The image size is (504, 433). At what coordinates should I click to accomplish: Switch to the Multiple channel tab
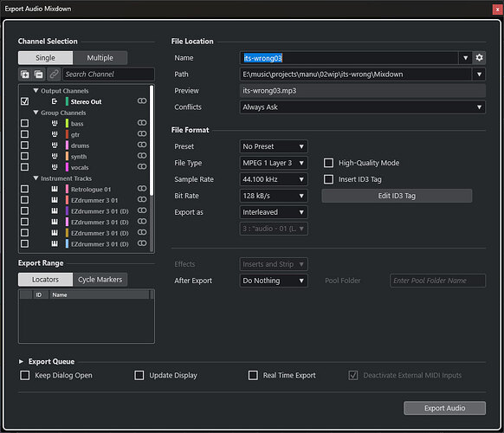coord(100,58)
